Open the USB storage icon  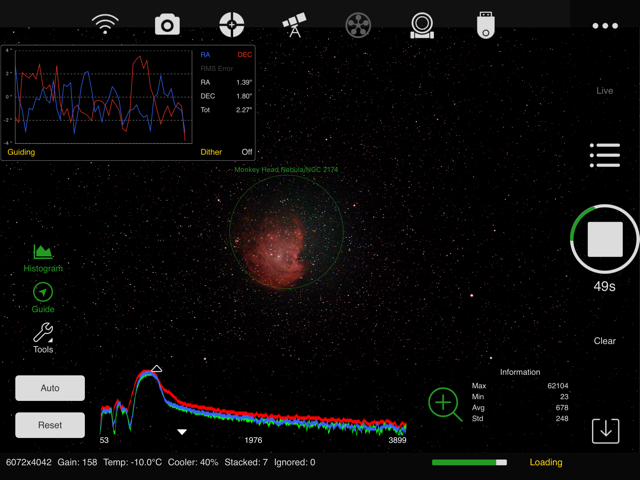point(486,25)
